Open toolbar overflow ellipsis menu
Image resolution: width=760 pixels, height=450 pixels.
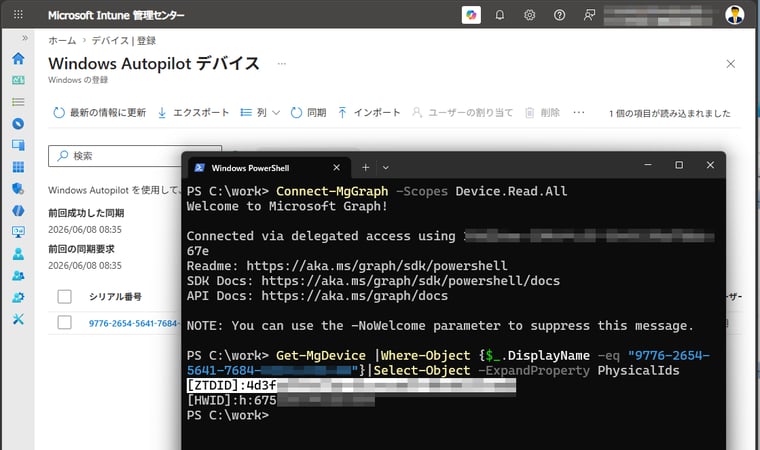pyautogui.click(x=579, y=112)
